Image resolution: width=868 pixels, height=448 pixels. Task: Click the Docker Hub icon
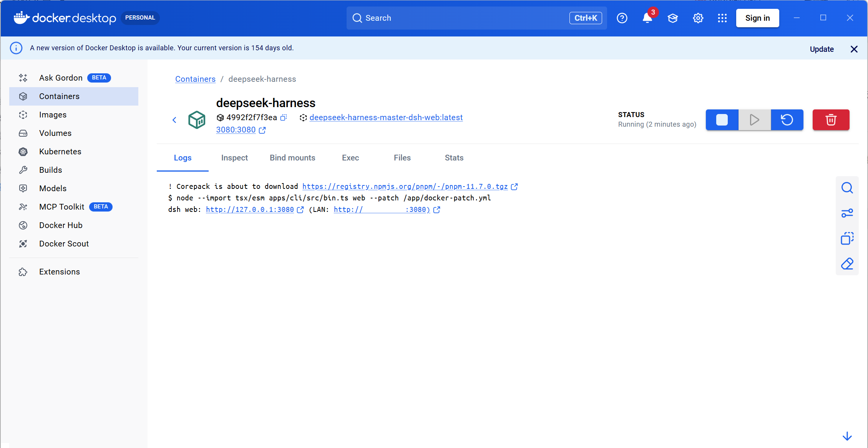23,225
